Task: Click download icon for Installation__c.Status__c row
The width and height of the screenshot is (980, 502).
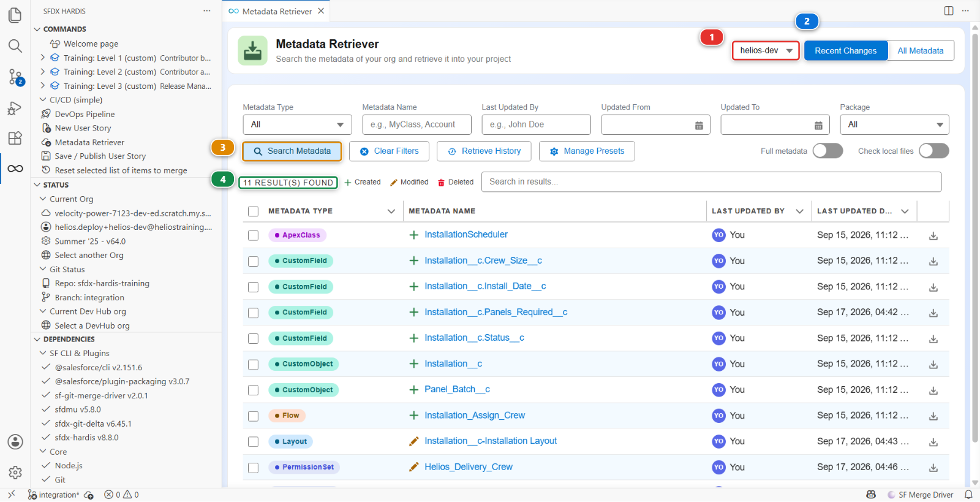Action: (x=933, y=338)
